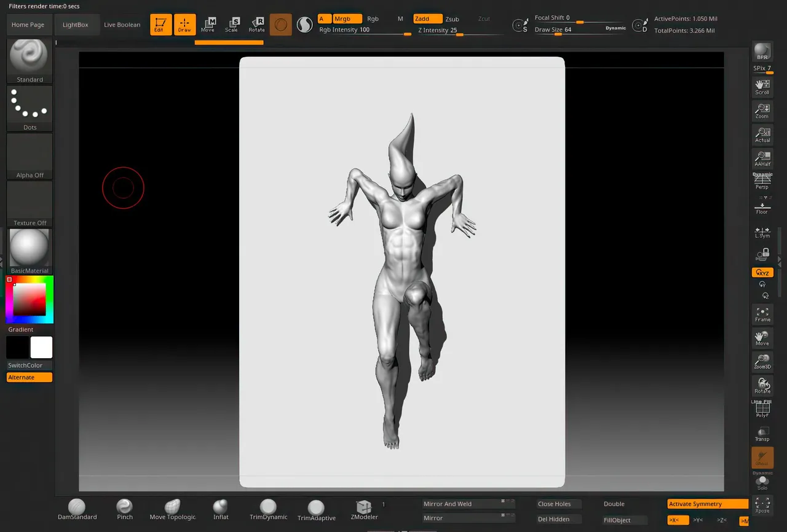Image resolution: width=787 pixels, height=532 pixels.
Task: Click the Xpose button
Action: (x=762, y=506)
